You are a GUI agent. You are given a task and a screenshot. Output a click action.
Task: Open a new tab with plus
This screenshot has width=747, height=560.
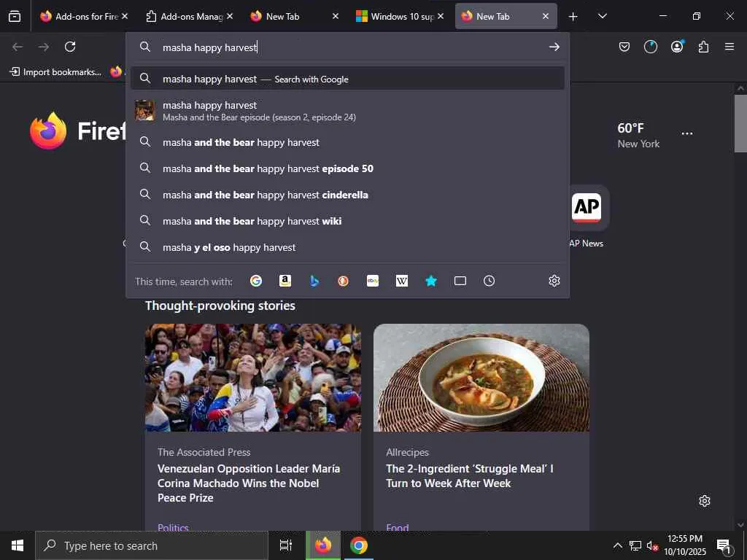(573, 16)
